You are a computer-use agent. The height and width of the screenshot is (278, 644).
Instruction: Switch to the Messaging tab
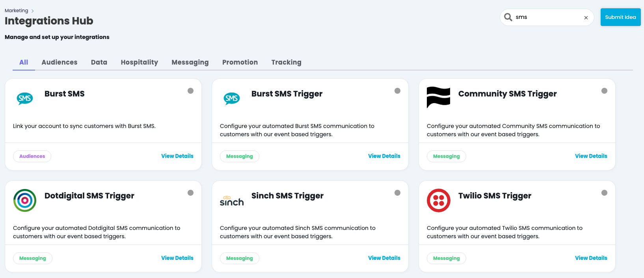(x=190, y=62)
